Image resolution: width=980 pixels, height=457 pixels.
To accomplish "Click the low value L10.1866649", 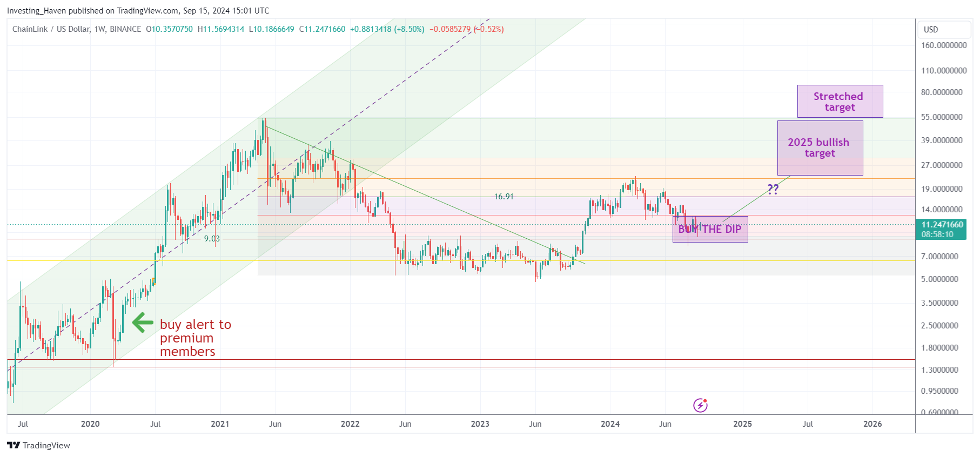I will click(x=271, y=29).
